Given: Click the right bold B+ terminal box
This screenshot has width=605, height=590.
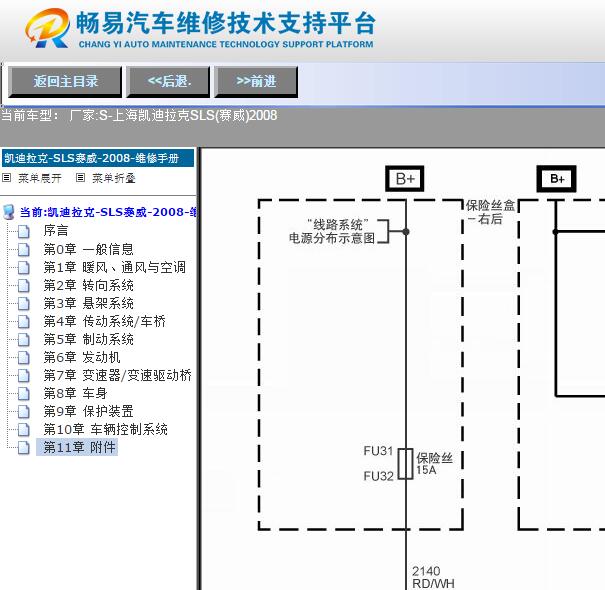Looking at the screenshot, I should pyautogui.click(x=556, y=179).
